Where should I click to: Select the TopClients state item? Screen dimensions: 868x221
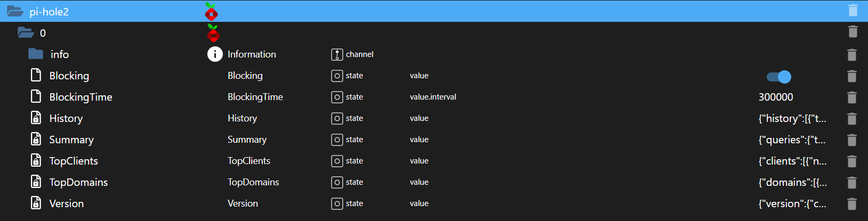pyautogui.click(x=74, y=161)
